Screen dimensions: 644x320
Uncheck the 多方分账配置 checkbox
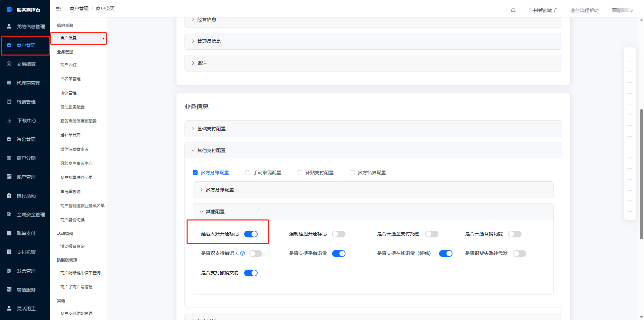195,173
